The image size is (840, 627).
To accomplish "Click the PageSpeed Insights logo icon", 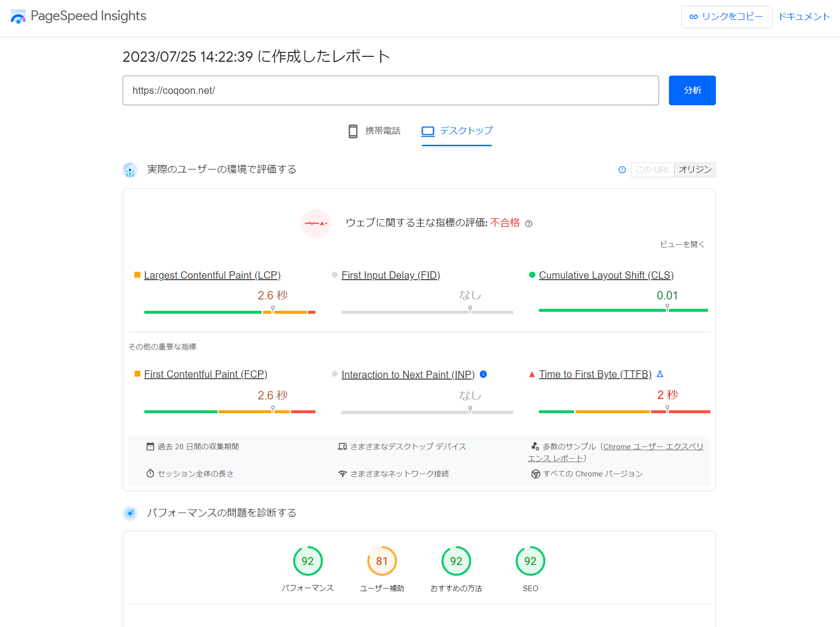I will [18, 16].
